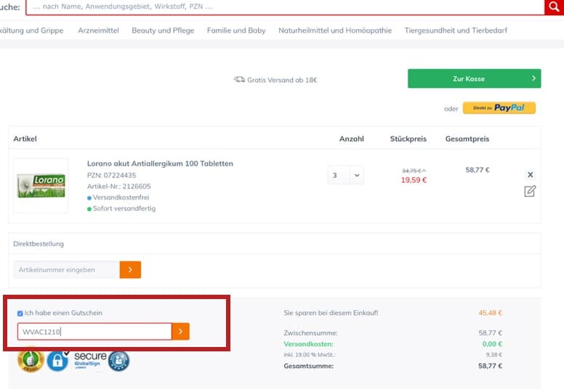The height and width of the screenshot is (392, 564).
Task: Focus the Artikelnummer eingeben field
Action: pyautogui.click(x=67, y=270)
